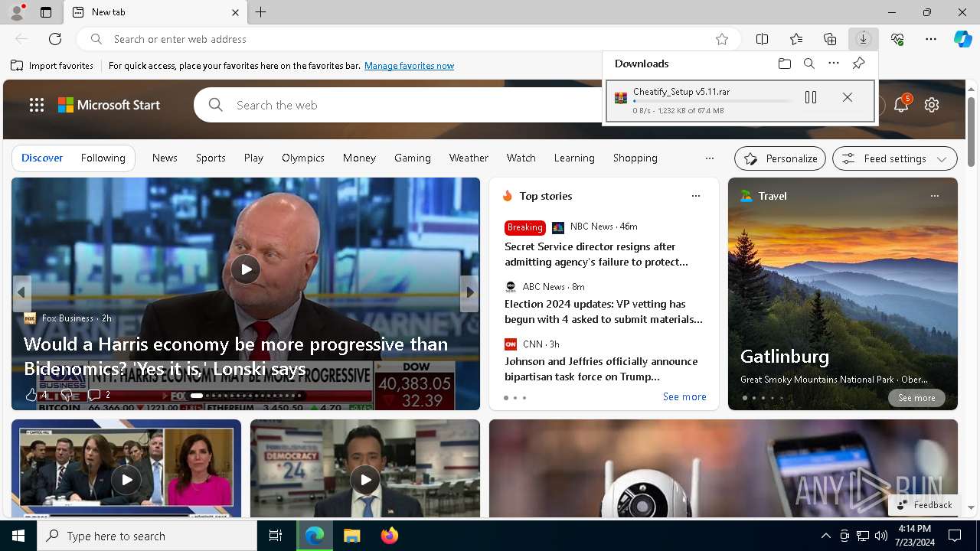980x551 pixels.
Task: Show more feed categories ellipsis
Action: coord(710,158)
